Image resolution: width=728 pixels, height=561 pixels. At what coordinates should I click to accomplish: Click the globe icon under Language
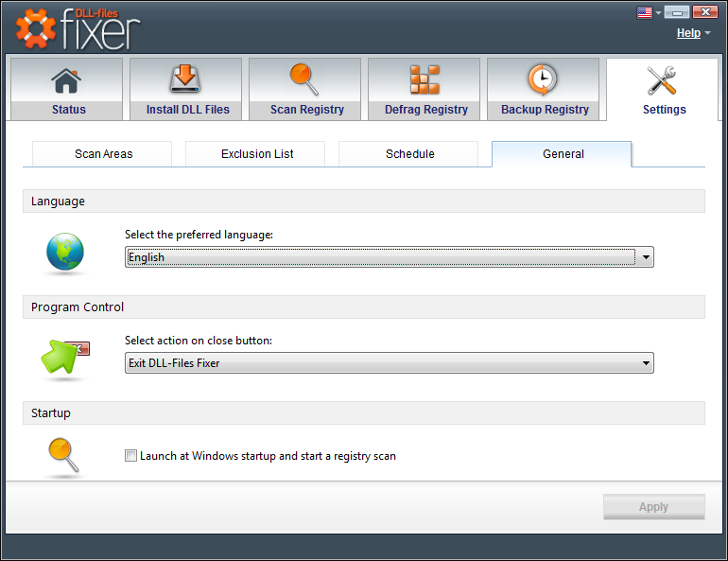[x=65, y=252]
